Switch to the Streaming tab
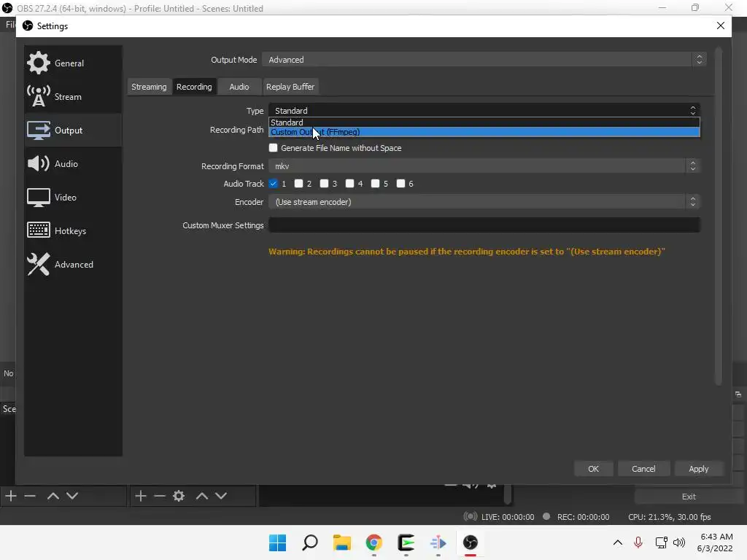Screen dimensions: 747x560 click(149, 87)
